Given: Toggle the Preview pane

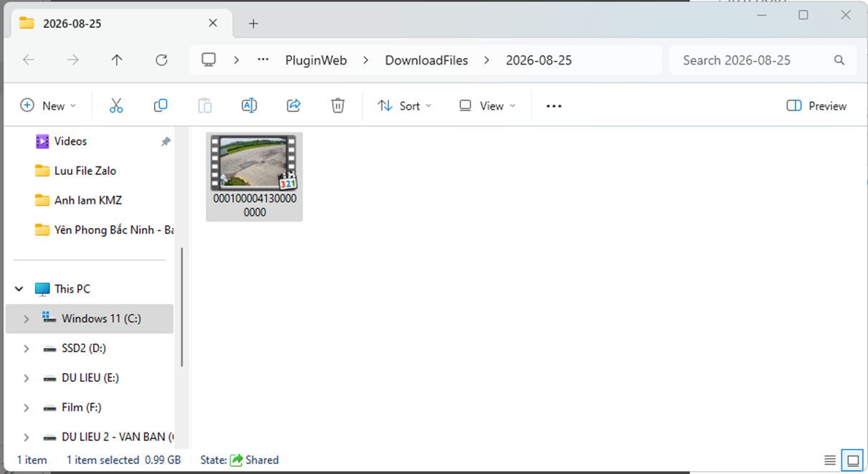Looking at the screenshot, I should pos(816,106).
